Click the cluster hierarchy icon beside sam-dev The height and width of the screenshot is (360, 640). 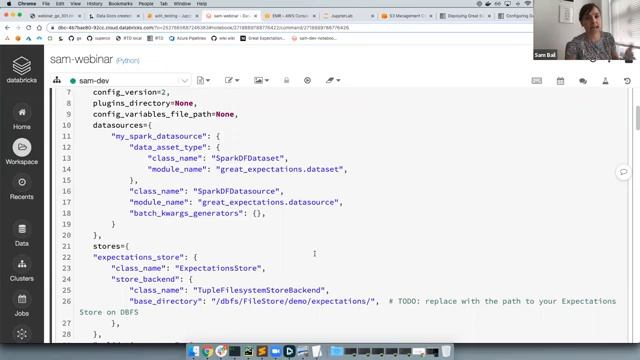pyautogui.click(x=57, y=80)
